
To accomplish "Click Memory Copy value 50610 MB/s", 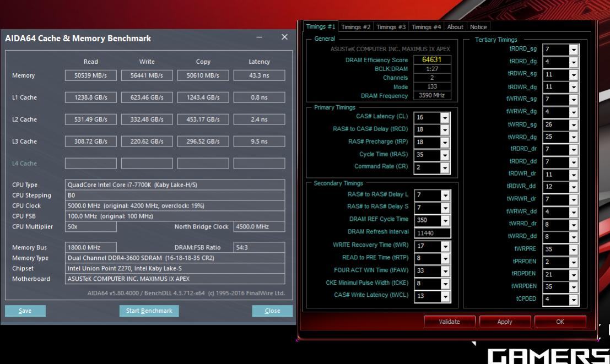I will [x=203, y=75].
